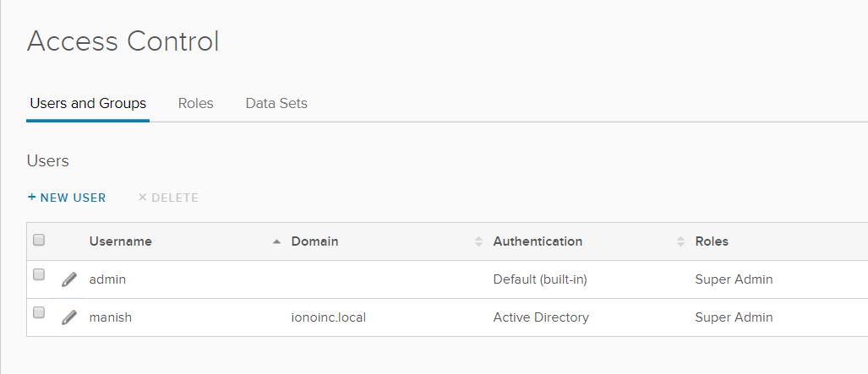
Task: Switch to the Users and Groups tab
Action: coord(88,104)
